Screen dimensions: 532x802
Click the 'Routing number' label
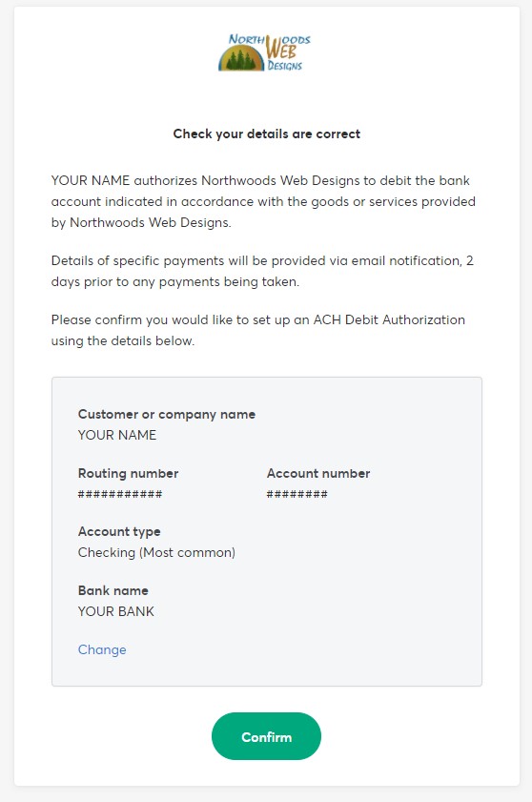coord(128,473)
